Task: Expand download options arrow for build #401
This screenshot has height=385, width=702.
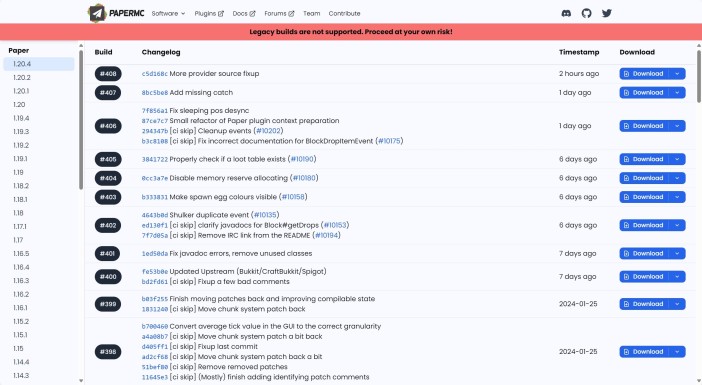Action: pos(677,253)
